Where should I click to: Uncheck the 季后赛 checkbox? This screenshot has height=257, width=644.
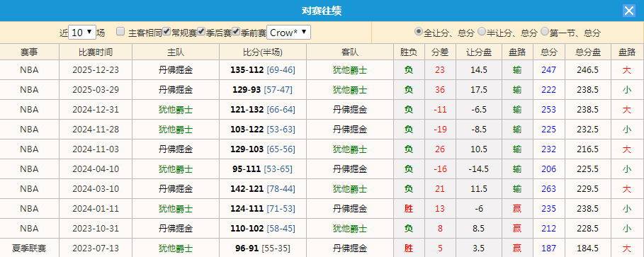(201, 32)
